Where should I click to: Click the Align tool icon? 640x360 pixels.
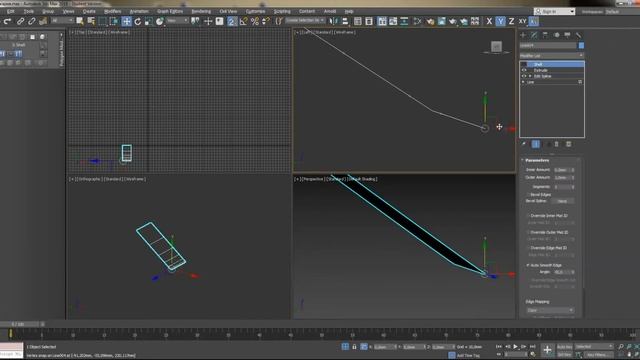click(x=345, y=21)
